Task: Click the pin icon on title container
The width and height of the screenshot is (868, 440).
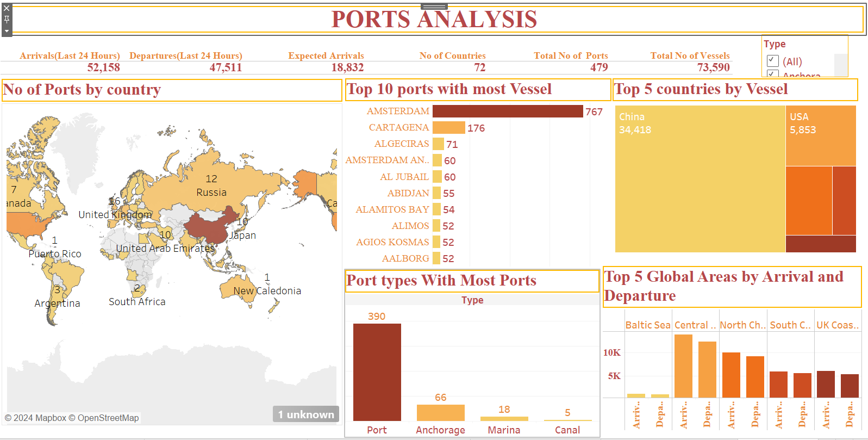Action: click(x=7, y=19)
